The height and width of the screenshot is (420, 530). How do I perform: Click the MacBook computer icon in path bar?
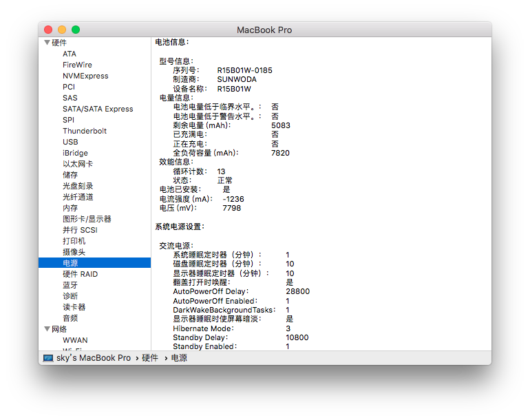coord(48,358)
